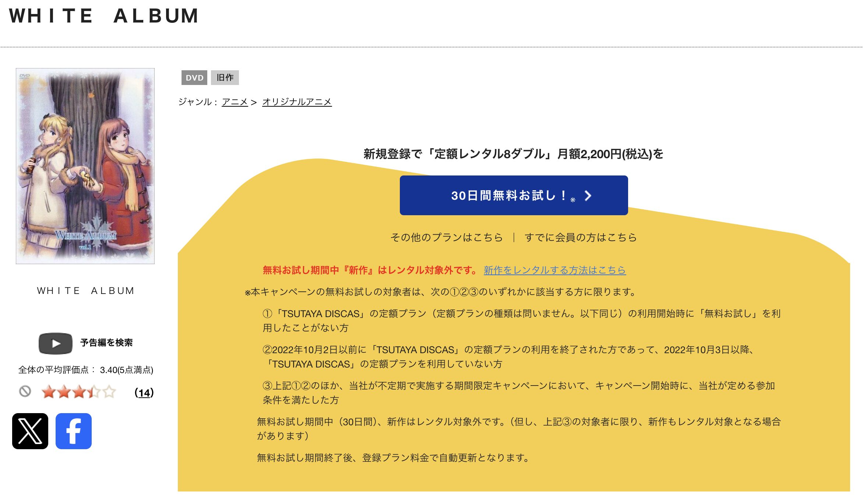Open the 14 reviews count link
The height and width of the screenshot is (504, 863).
coord(144,393)
